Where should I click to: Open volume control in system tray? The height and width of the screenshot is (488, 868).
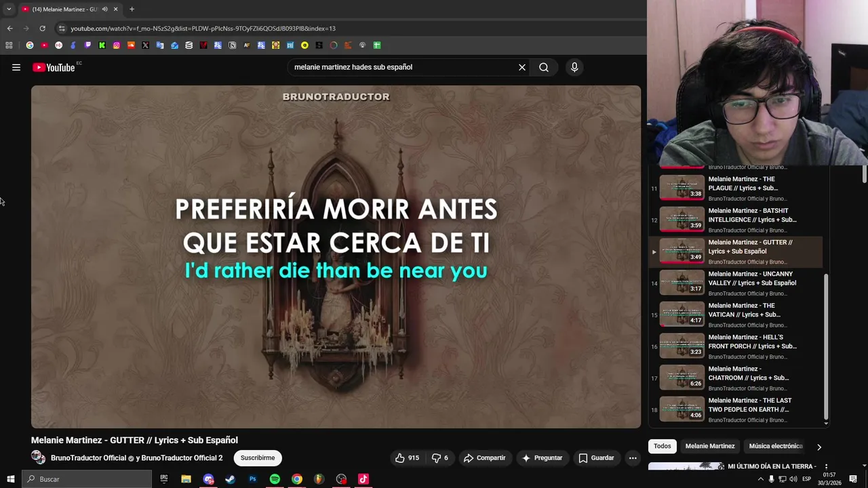(x=793, y=479)
